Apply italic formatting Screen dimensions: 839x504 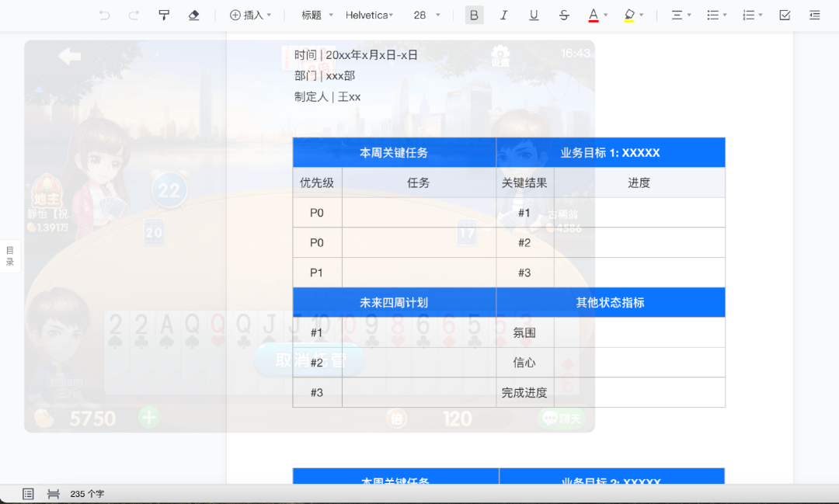(x=503, y=15)
